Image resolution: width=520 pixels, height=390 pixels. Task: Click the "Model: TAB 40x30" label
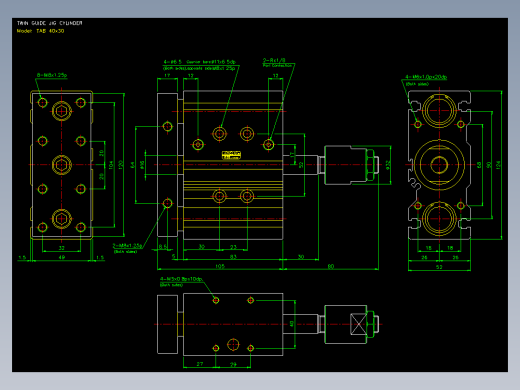point(40,31)
